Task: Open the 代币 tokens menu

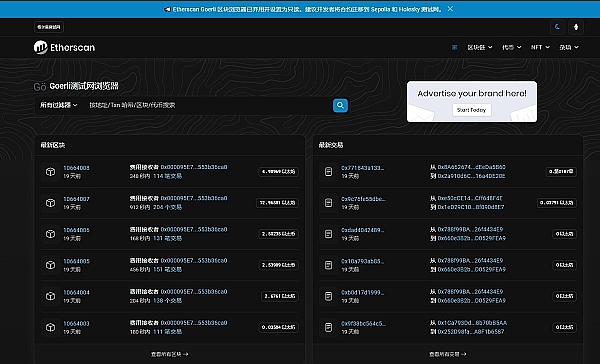Action: (512, 47)
